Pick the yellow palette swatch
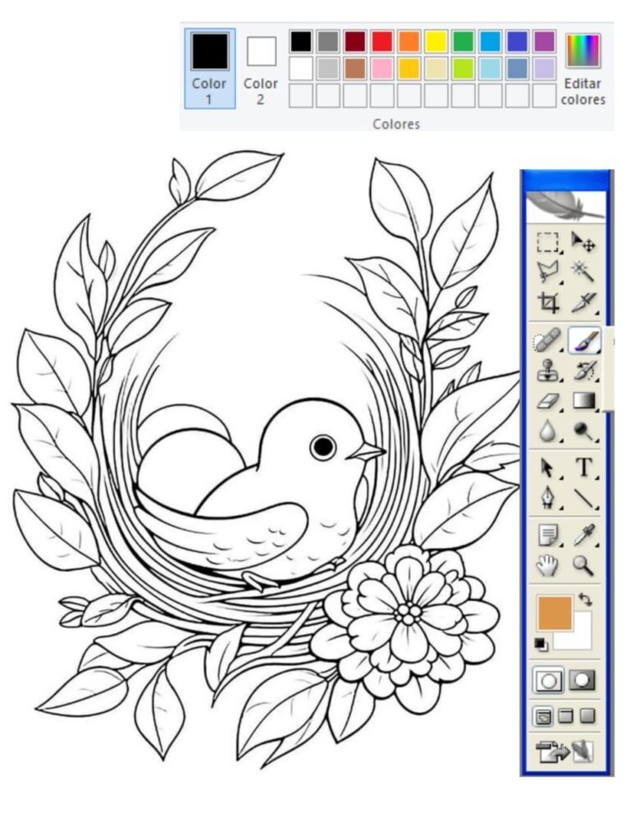630x840 pixels. (x=436, y=41)
